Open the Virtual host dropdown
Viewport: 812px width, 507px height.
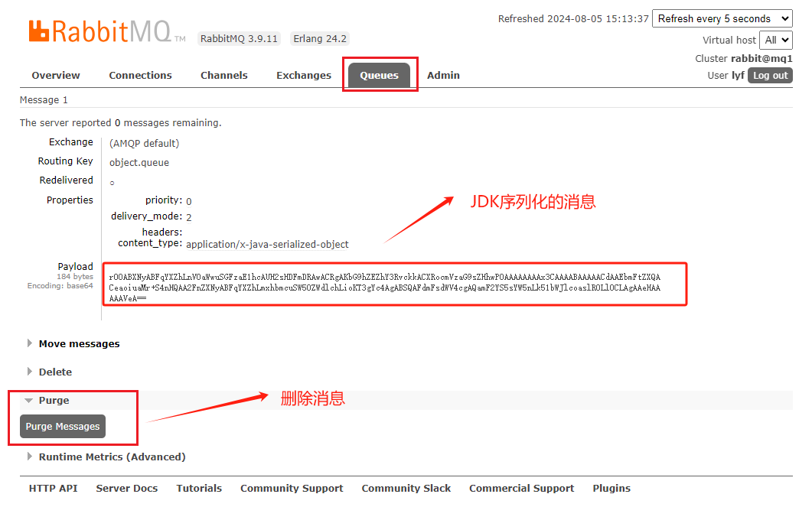(776, 40)
